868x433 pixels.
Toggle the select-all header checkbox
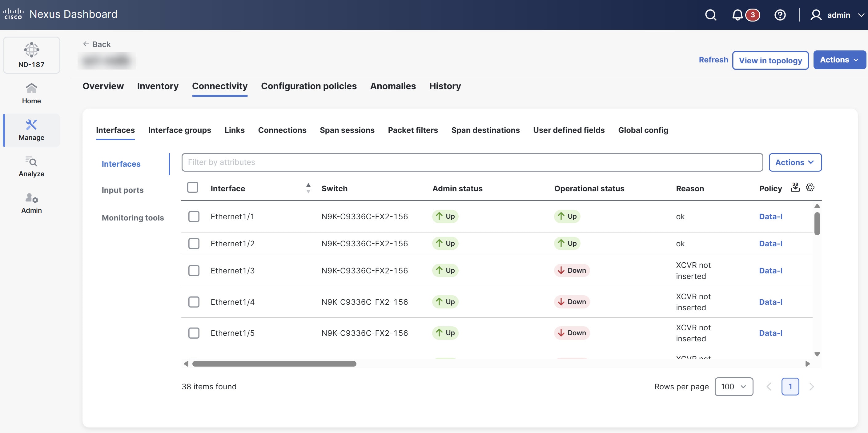193,188
